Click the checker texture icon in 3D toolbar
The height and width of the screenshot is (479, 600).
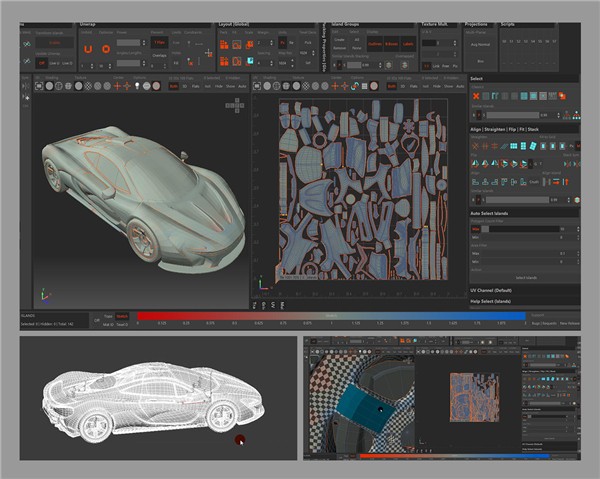coord(88,86)
